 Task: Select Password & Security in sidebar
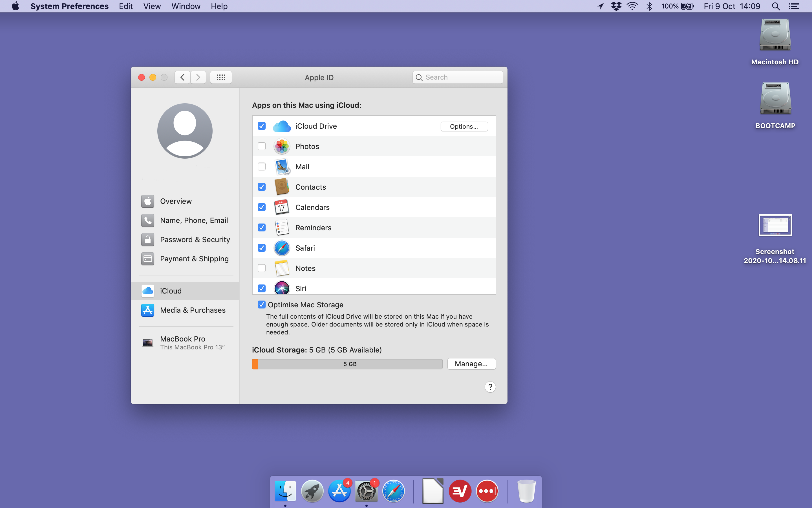point(185,240)
